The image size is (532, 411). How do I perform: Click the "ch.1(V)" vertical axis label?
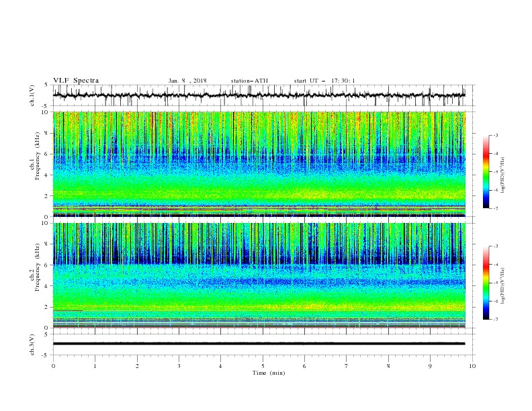click(32, 95)
